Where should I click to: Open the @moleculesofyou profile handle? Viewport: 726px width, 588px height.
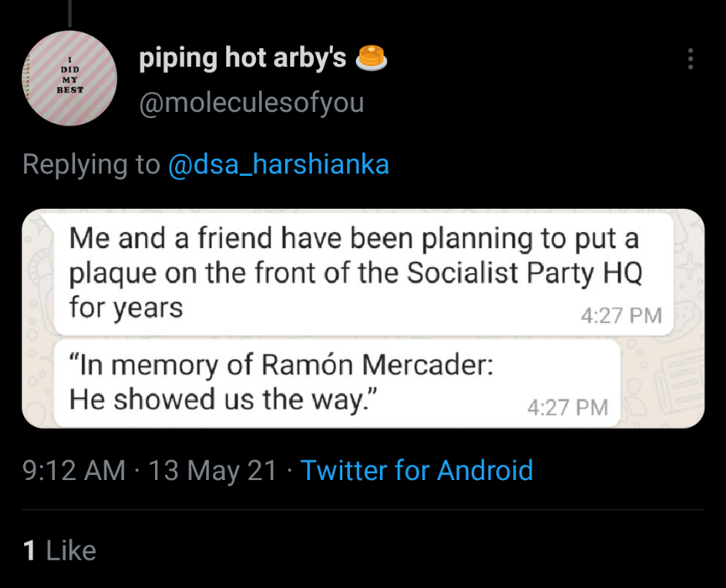pyautogui.click(x=251, y=103)
